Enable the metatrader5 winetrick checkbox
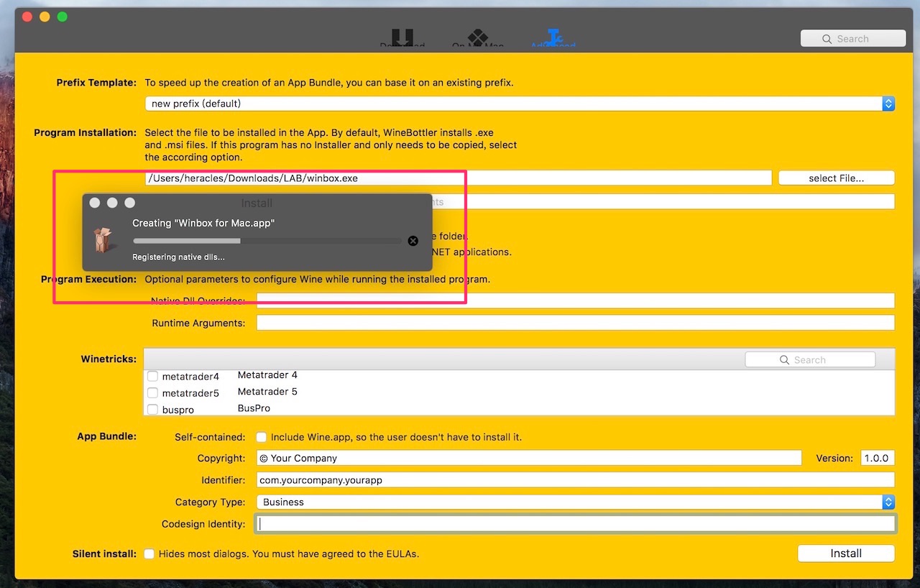Screen dimensions: 920x588 [x=152, y=392]
